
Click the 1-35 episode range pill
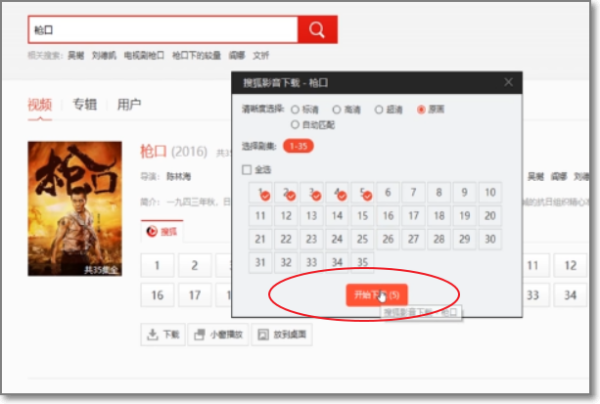point(297,146)
